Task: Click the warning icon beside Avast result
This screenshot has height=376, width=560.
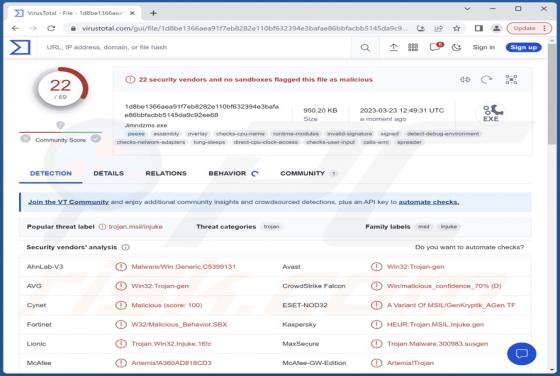Action: coord(376,267)
